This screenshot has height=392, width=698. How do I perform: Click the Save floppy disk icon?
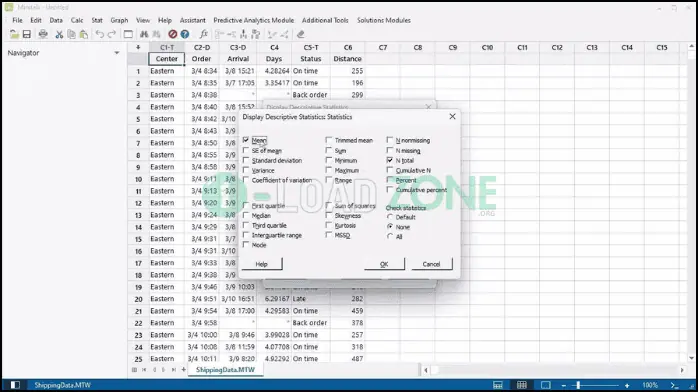[27, 34]
